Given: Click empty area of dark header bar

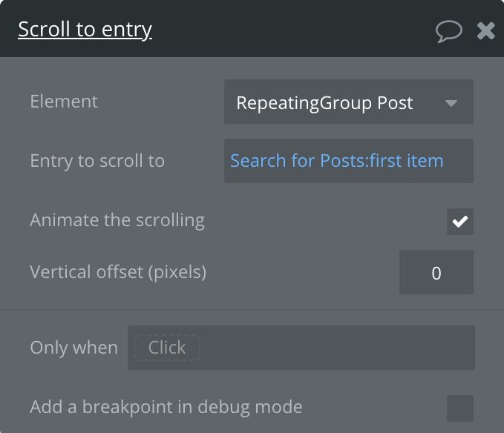Looking at the screenshot, I should click(297, 30).
